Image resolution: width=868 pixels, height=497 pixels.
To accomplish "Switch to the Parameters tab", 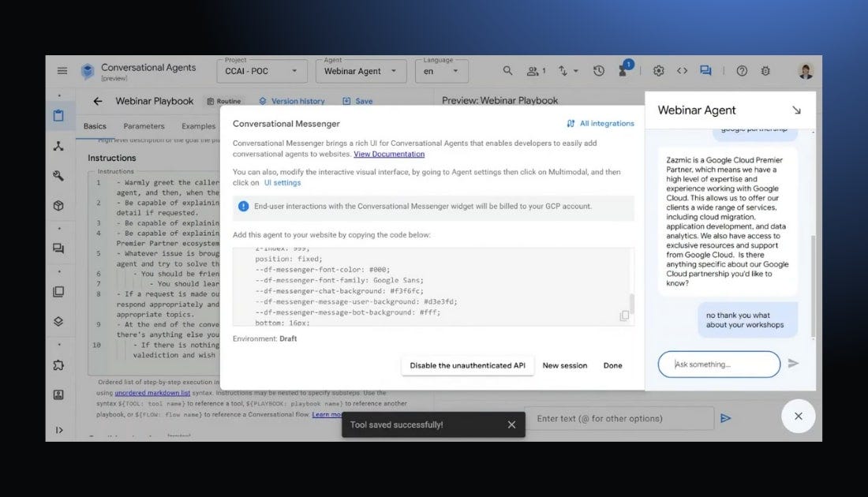I will click(x=144, y=126).
